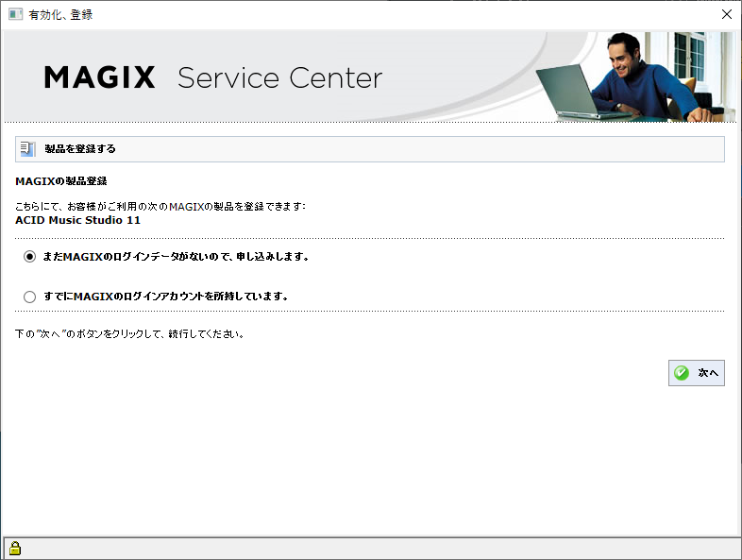Click the 有効化、登録 window title text
Screen dimensions: 742x560
[60, 15]
